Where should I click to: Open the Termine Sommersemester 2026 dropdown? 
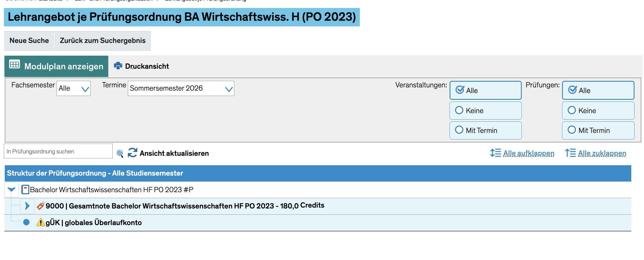(x=181, y=88)
